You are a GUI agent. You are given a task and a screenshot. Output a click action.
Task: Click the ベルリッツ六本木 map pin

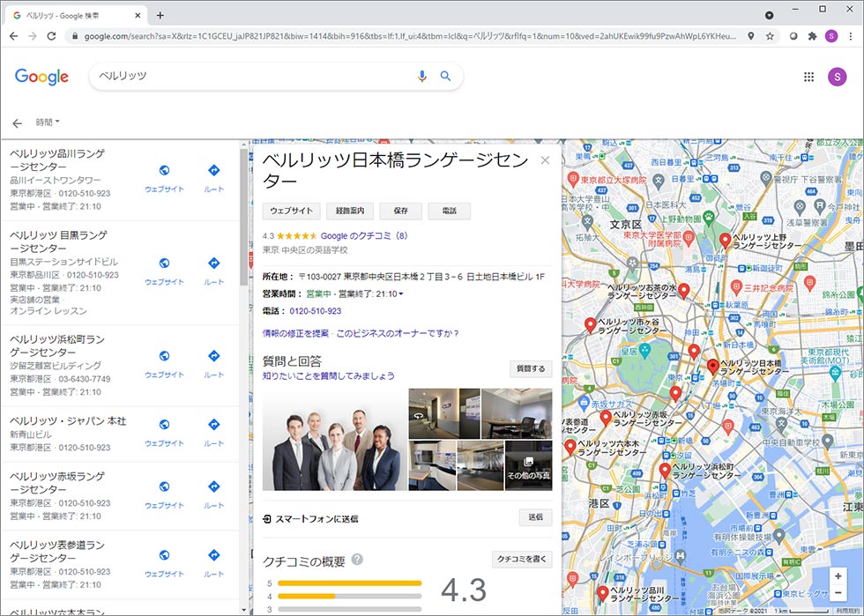pos(570,446)
